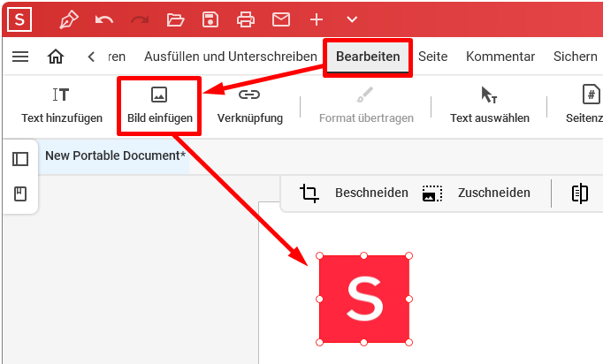Switch to the Kommentar tab
This screenshot has height=364, width=603.
(x=500, y=57)
